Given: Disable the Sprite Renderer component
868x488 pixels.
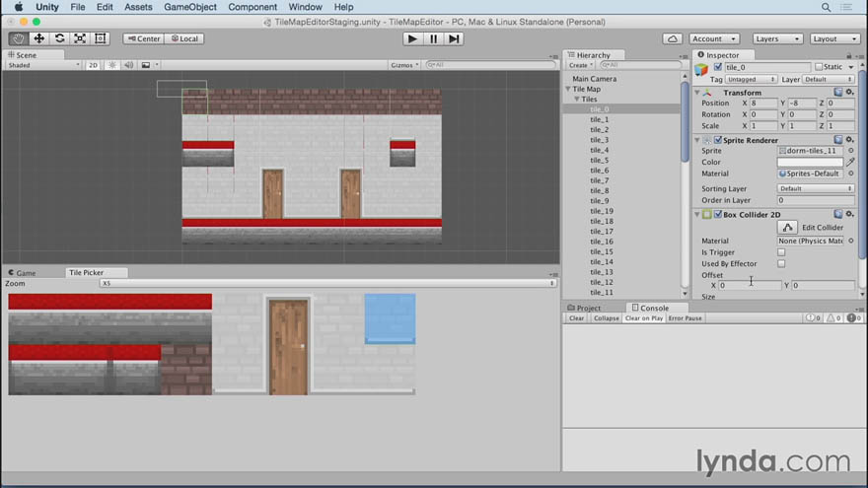Looking at the screenshot, I should pos(718,140).
